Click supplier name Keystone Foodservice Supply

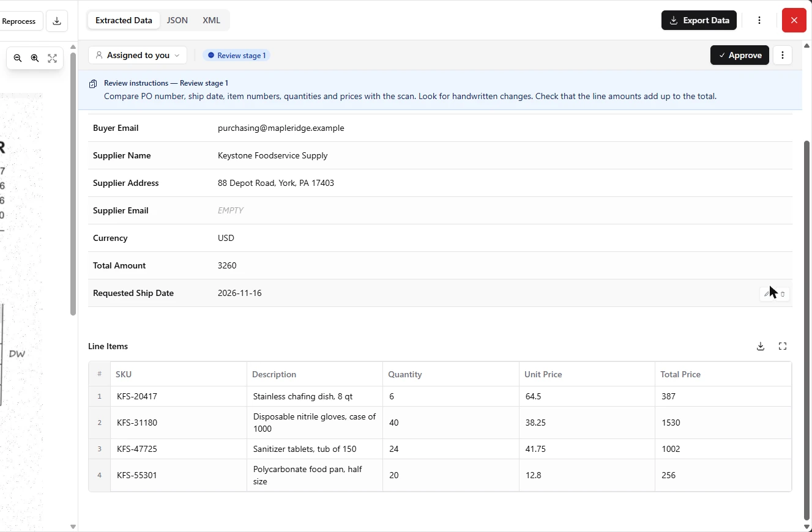pyautogui.click(x=273, y=155)
